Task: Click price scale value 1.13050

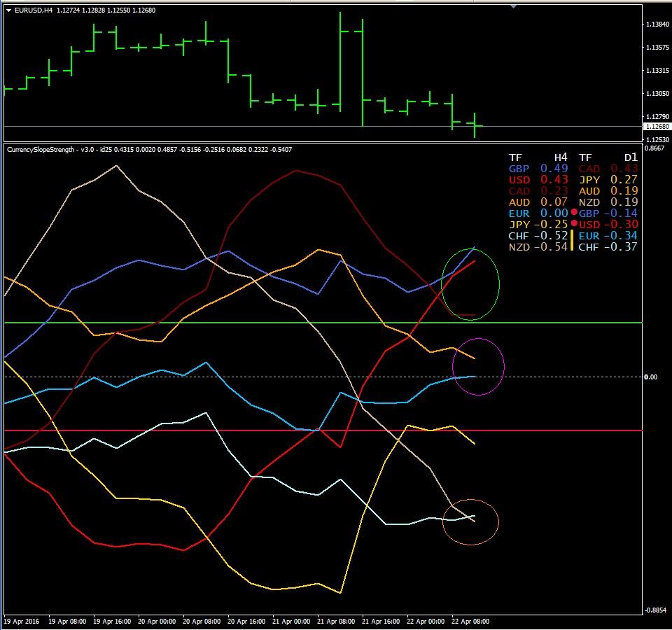Action: [x=657, y=93]
